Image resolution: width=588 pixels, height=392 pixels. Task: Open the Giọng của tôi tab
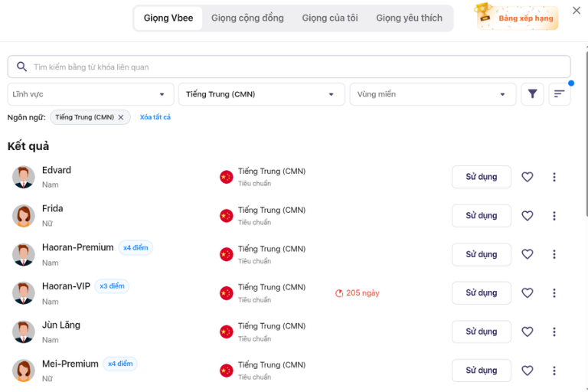coord(330,18)
